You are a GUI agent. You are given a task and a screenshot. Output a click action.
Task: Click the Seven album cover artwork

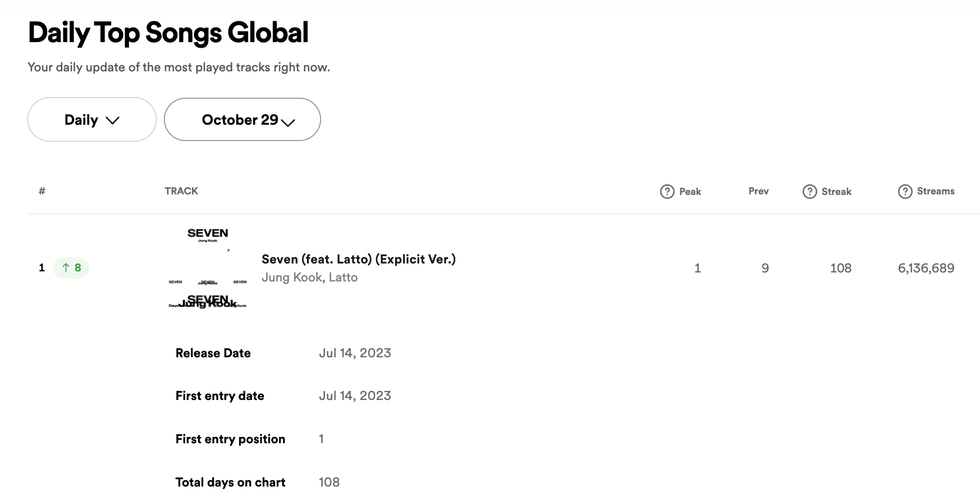pyautogui.click(x=207, y=268)
